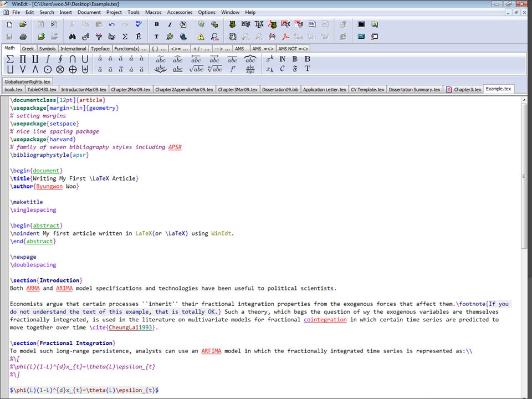532x399 pixels.
Task: Run the spell check ABC icon
Action: 139,24
